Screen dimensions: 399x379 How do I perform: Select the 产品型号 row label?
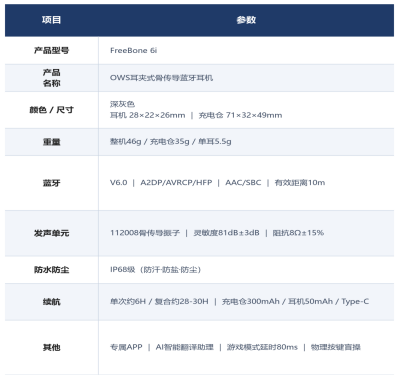[x=52, y=50]
